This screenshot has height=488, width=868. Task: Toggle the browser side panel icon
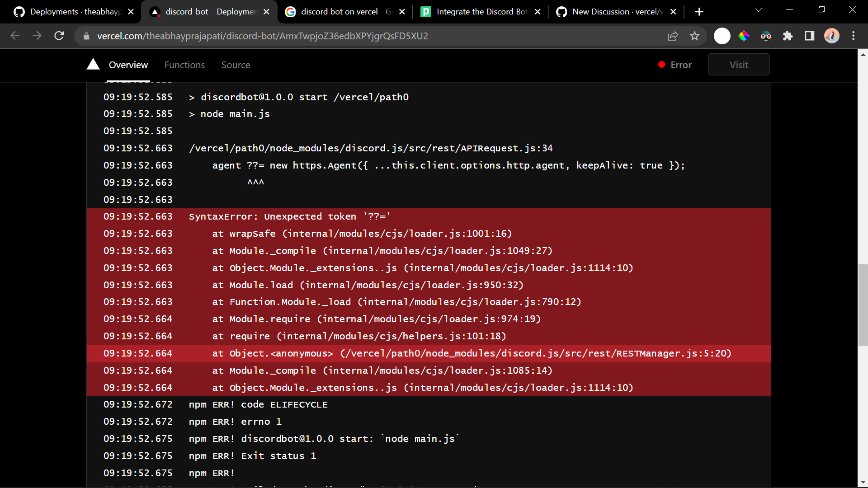click(x=809, y=36)
